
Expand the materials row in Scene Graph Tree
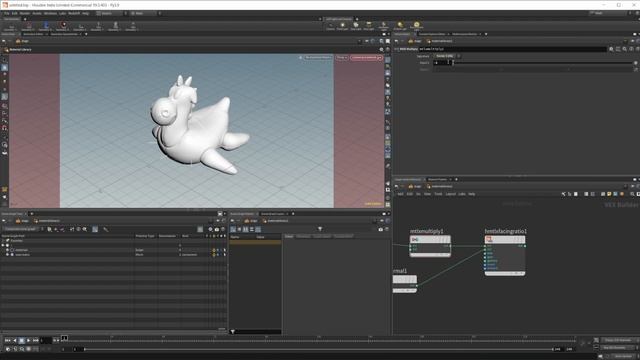tap(7, 254)
